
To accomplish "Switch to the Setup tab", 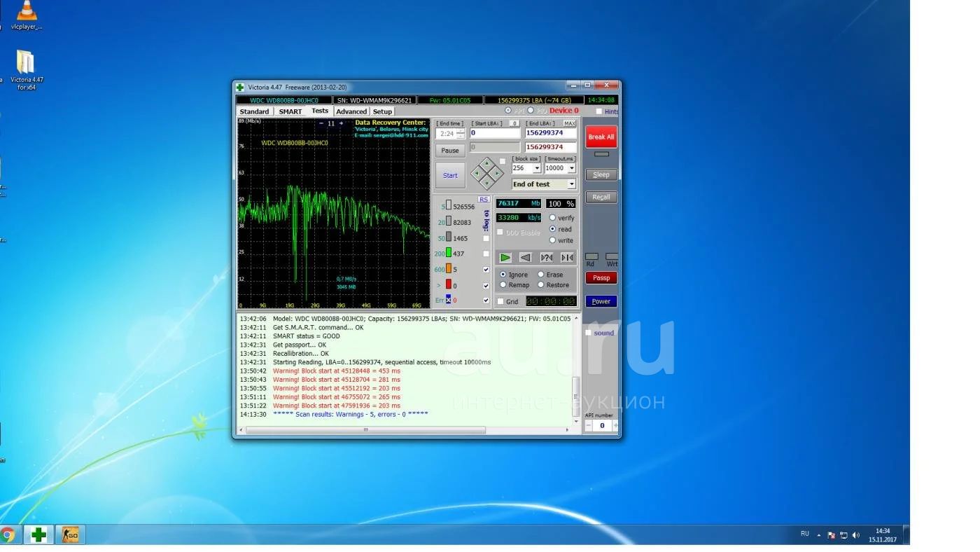I will [382, 111].
